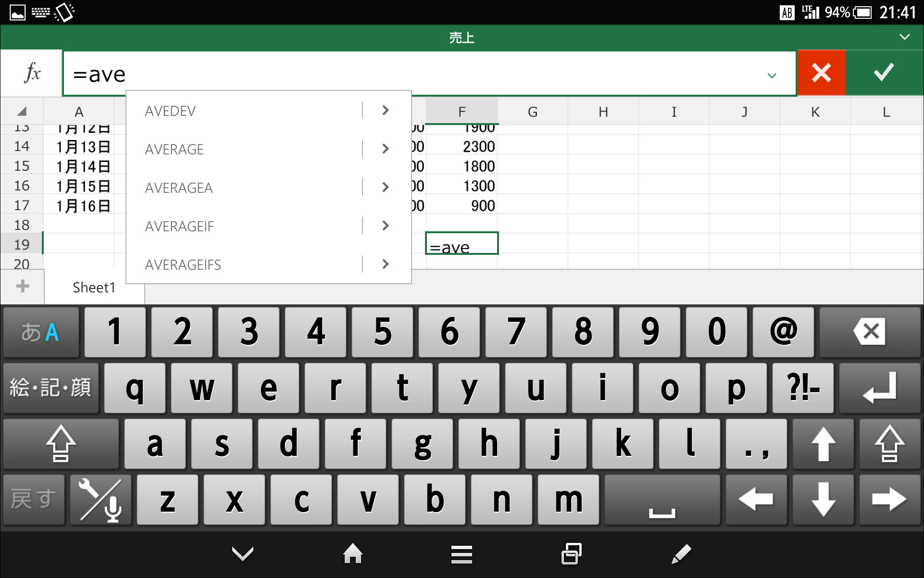
Task: Toggle Japanese/alphabet input mode key
Action: (40, 332)
